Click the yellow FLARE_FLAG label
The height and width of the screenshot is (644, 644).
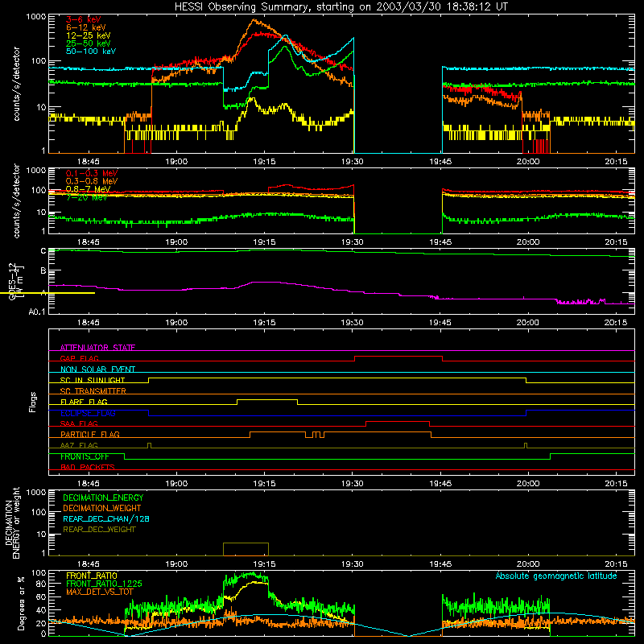(x=84, y=402)
